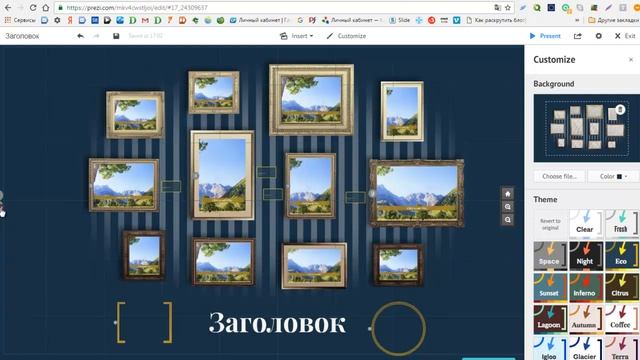This screenshot has height=360, width=640.
Task: Select the Заголовок title text on canvas
Action: click(277, 324)
